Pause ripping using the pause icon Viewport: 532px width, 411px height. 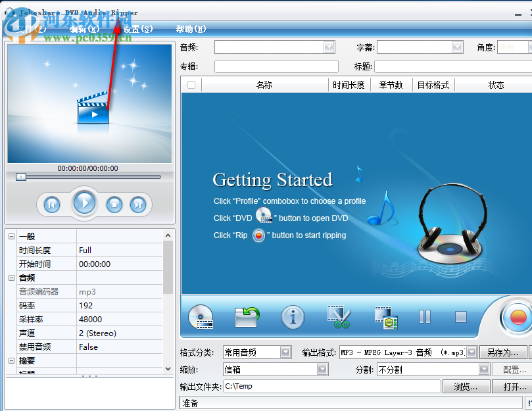(x=425, y=318)
